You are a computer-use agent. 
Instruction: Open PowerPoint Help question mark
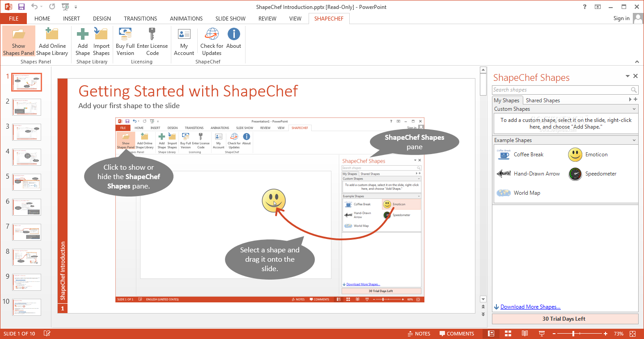pos(585,7)
